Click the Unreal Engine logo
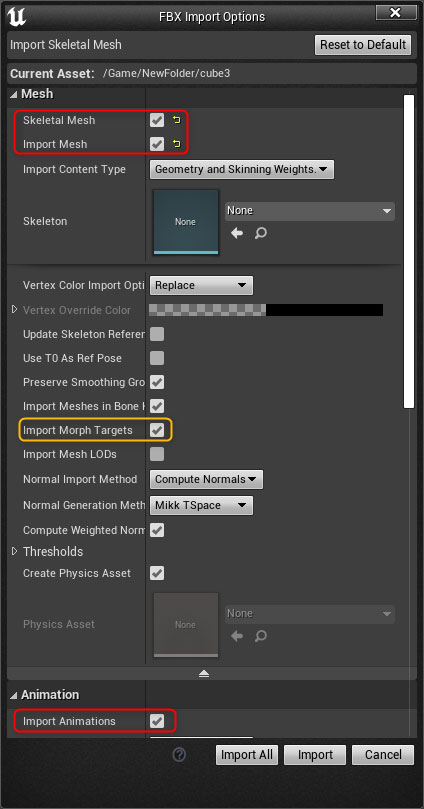 tap(17, 17)
